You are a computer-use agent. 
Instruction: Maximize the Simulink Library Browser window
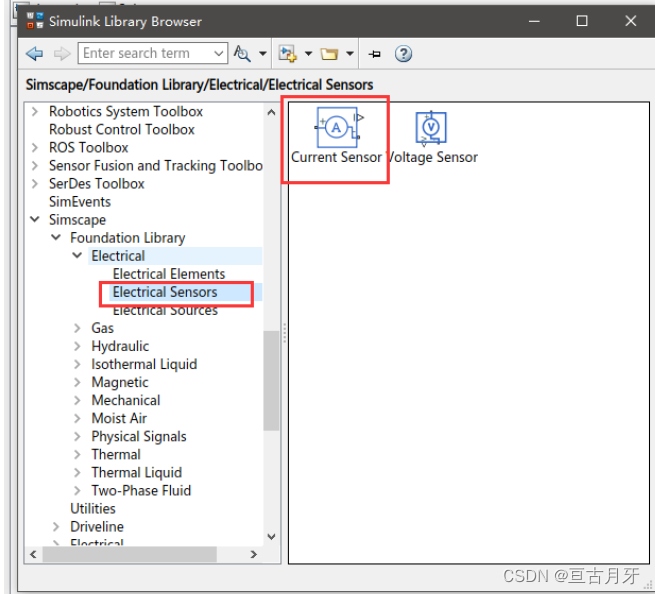[582, 21]
